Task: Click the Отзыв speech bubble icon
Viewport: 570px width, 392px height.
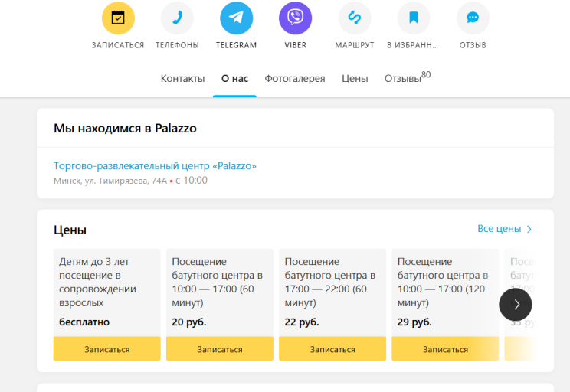Action: tap(473, 18)
